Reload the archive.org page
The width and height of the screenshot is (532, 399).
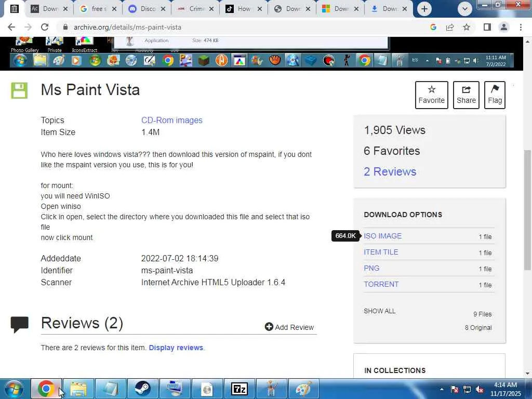tap(45, 27)
